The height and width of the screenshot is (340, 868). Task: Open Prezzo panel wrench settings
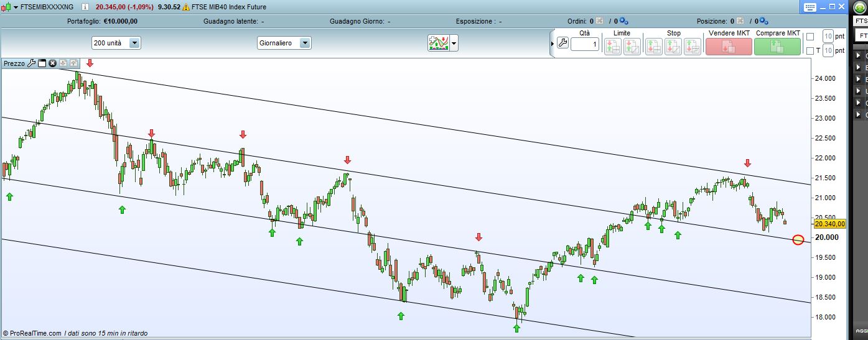32,63
